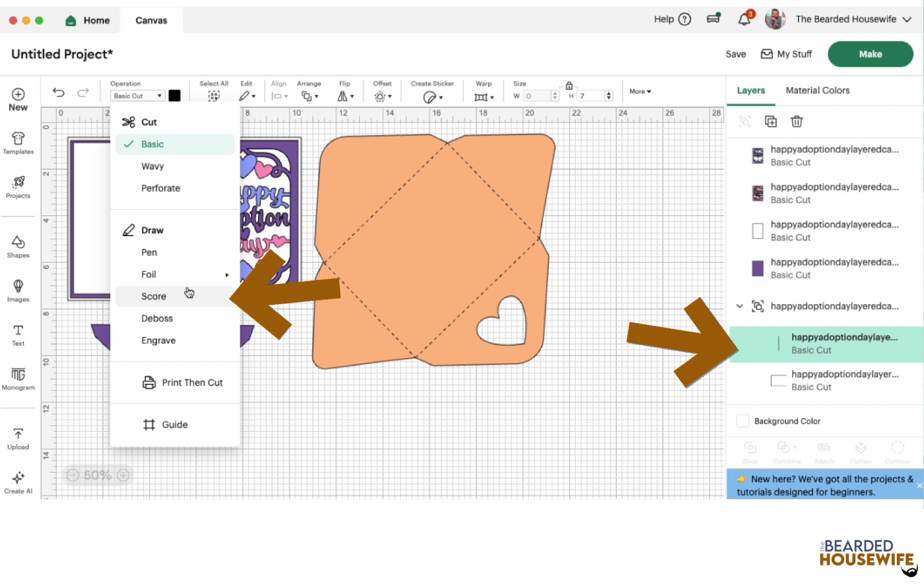The height and width of the screenshot is (587, 924).
Task: Click the undo arrow
Action: (x=58, y=92)
